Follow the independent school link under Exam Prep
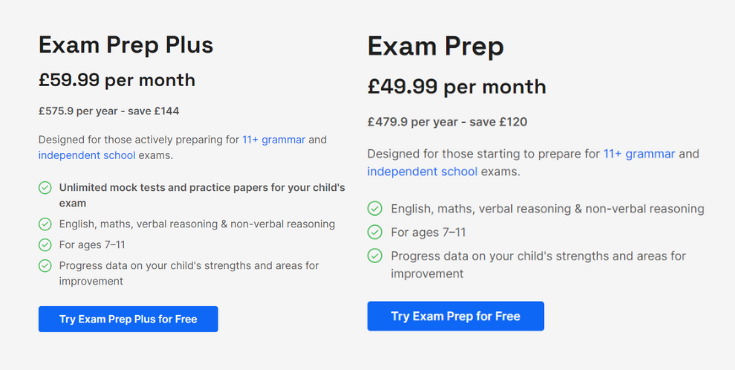The image size is (735, 370). 422,172
